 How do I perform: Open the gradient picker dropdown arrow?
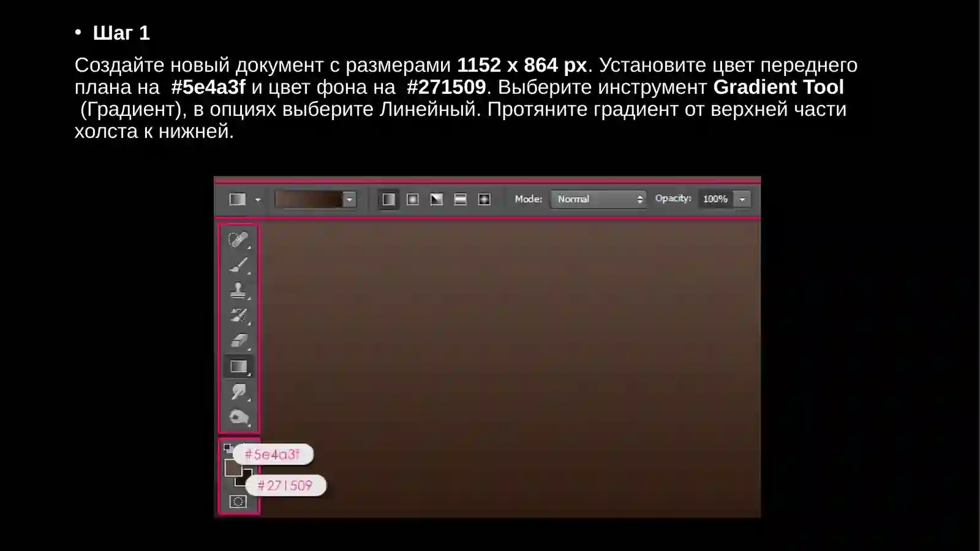349,199
